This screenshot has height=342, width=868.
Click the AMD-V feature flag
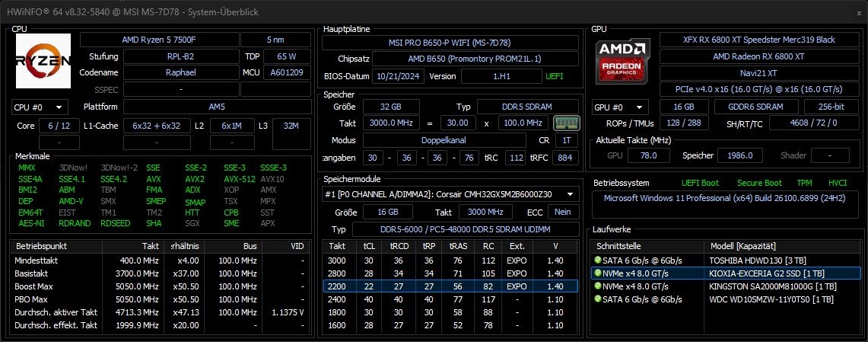[x=71, y=202]
